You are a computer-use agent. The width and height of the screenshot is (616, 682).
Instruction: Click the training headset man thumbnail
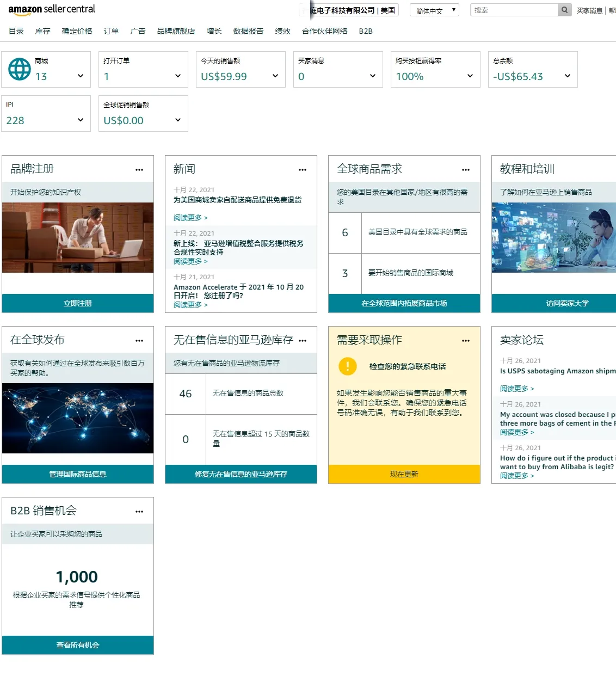(554, 238)
